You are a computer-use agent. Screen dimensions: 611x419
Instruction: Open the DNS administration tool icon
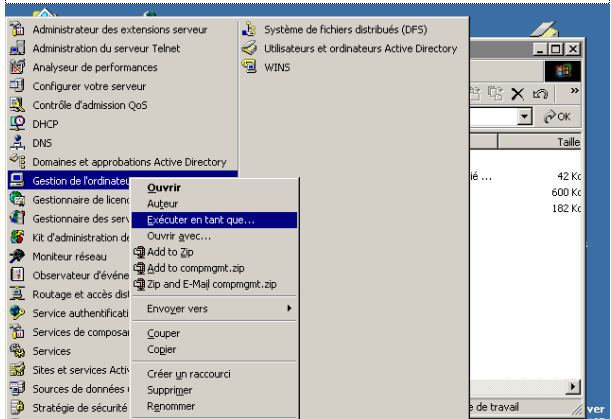(16, 143)
